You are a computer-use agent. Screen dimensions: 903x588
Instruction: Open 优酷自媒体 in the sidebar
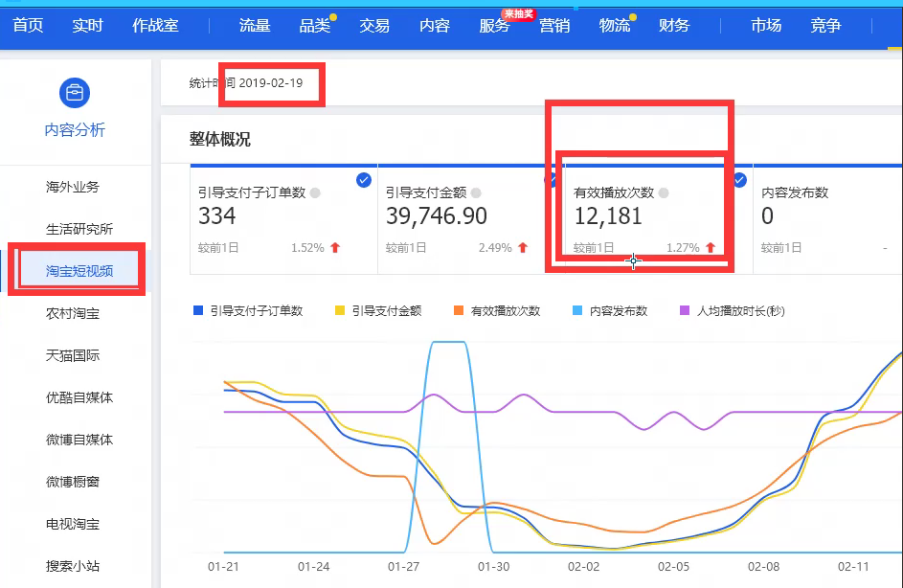(x=79, y=397)
